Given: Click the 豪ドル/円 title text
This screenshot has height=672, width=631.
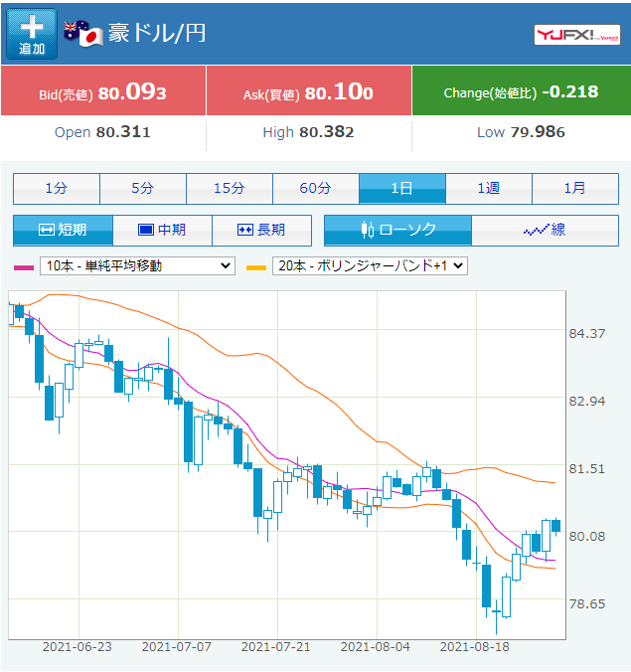Looking at the screenshot, I should [x=157, y=34].
